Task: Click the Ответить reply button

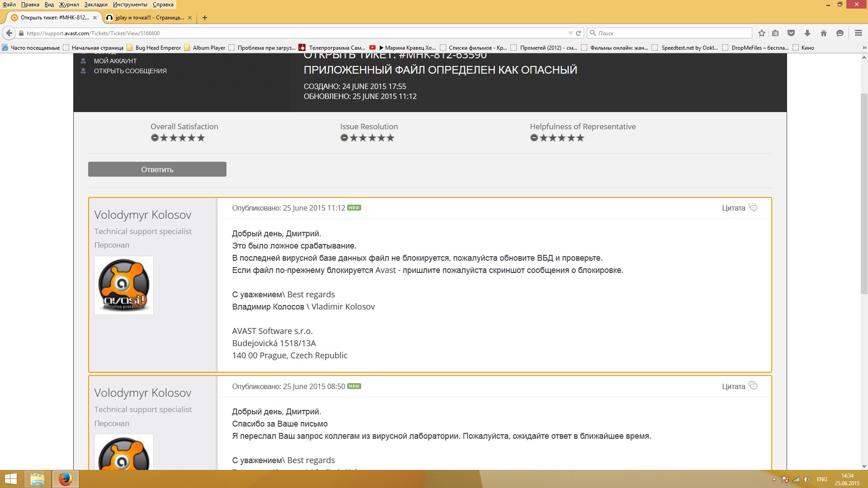Action: point(157,169)
